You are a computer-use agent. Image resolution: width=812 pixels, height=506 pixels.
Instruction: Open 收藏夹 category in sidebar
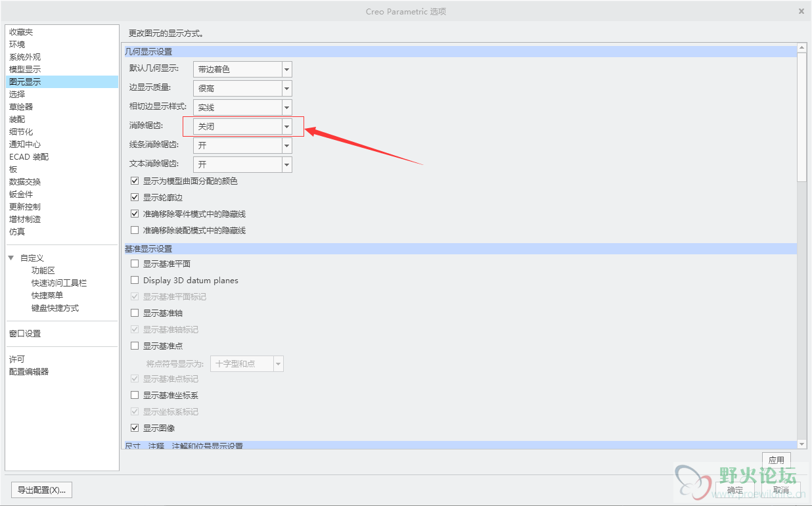(21, 32)
